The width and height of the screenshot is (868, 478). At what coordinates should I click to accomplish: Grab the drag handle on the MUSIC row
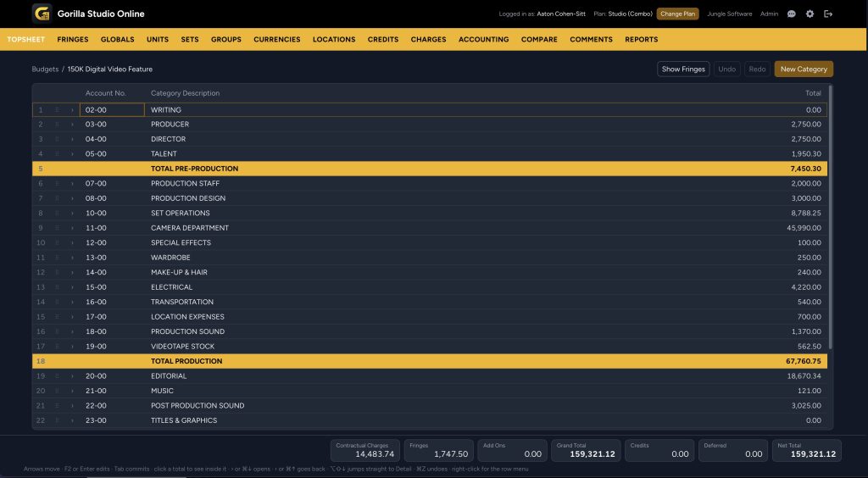point(57,391)
